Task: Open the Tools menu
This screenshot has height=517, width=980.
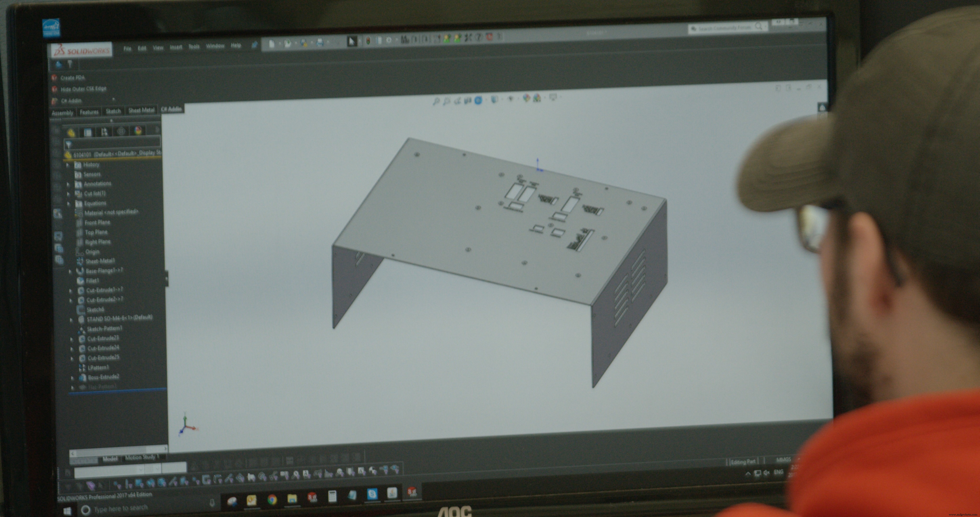Action: pos(194,46)
